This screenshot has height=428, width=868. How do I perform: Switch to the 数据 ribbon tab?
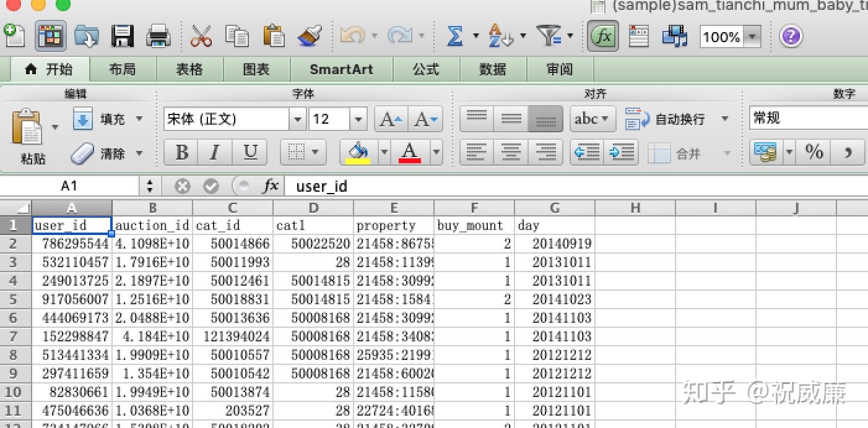point(492,69)
